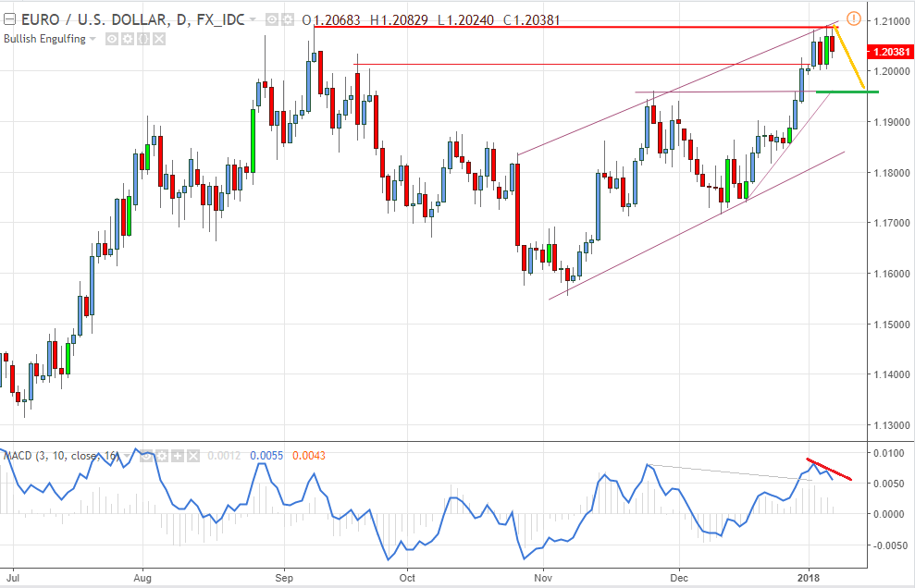Screen dimensions: 915x588
Task: Collapse the chart legend with the minus box
Action: click(8, 19)
